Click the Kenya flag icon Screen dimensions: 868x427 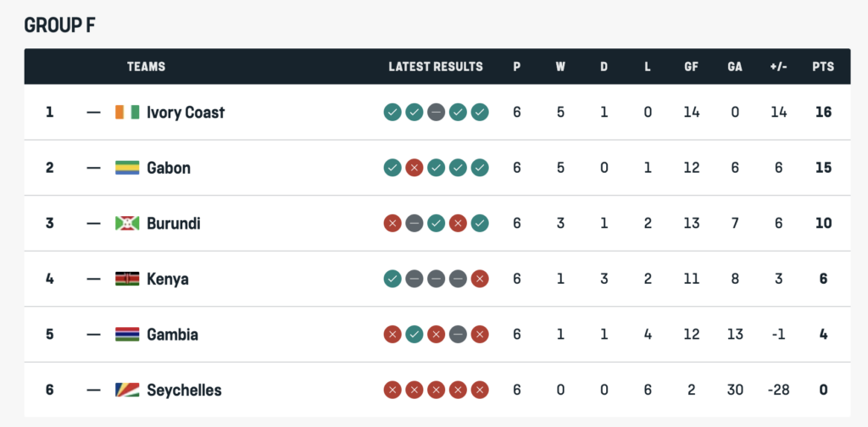127,279
